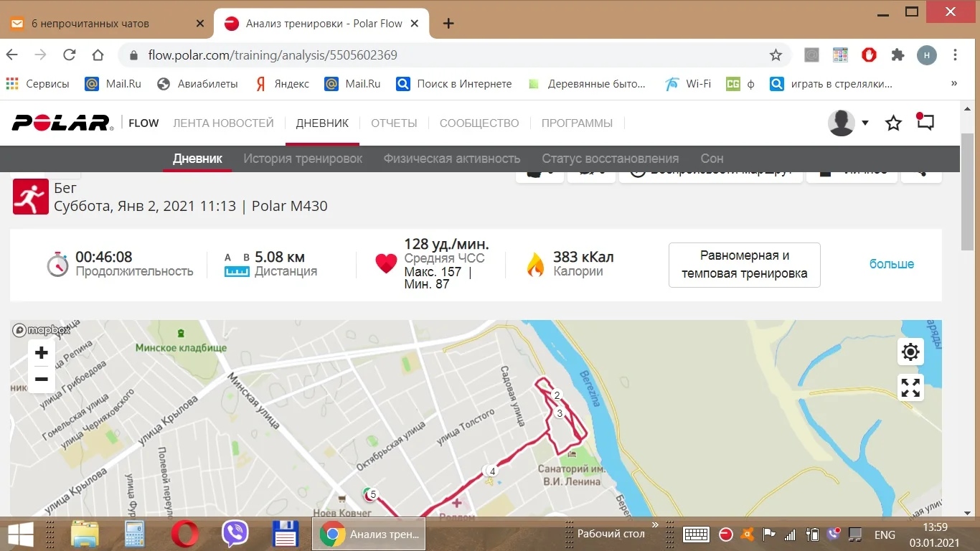Click Равномерная и темповая тренировка button
The height and width of the screenshot is (551, 980).
tap(744, 265)
